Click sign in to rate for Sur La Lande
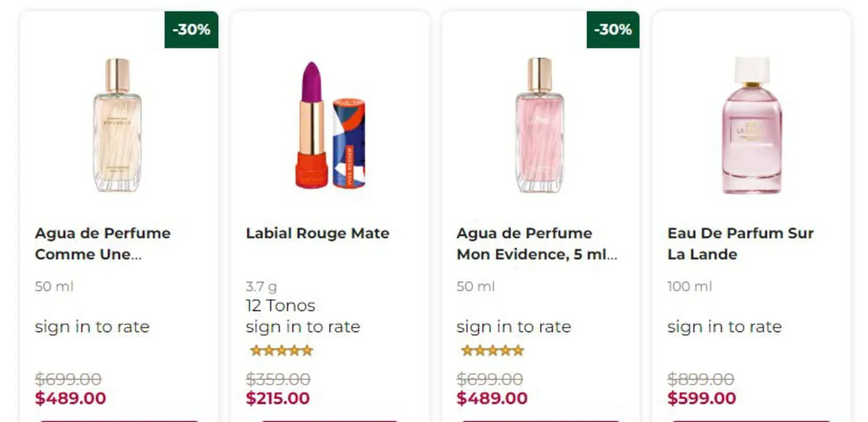 [x=724, y=327]
